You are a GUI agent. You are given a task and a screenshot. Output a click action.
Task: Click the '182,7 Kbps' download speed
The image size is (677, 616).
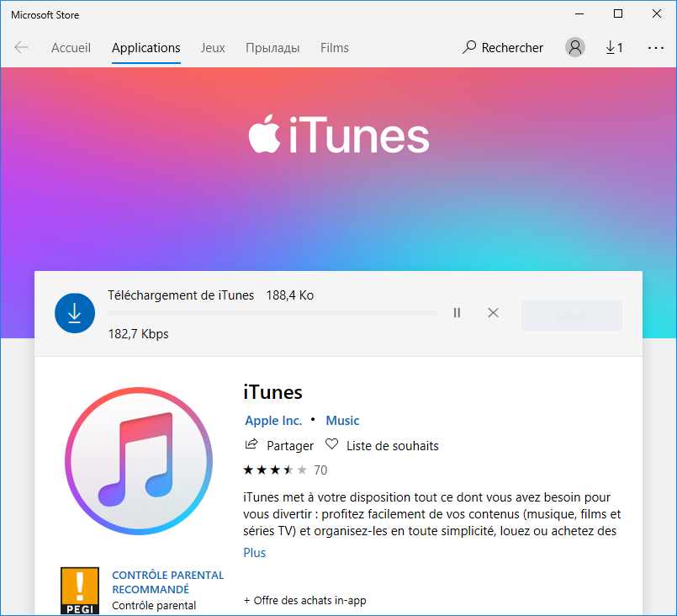[138, 334]
